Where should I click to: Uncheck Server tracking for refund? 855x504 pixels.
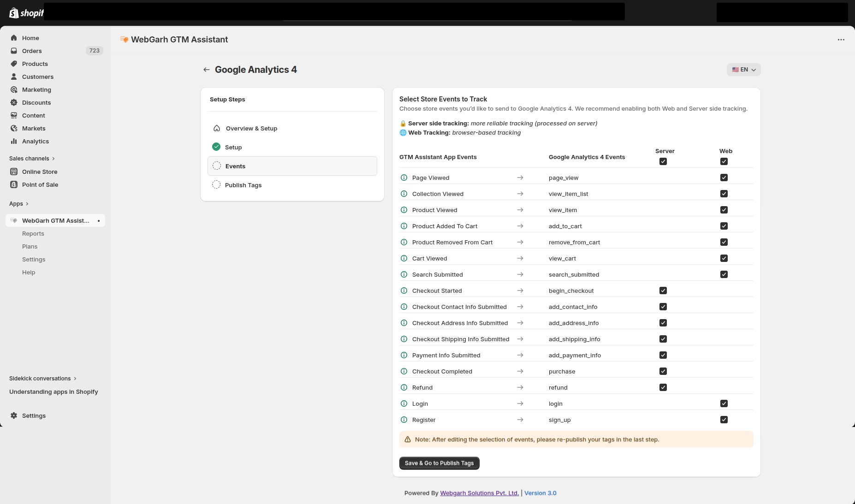663,387
